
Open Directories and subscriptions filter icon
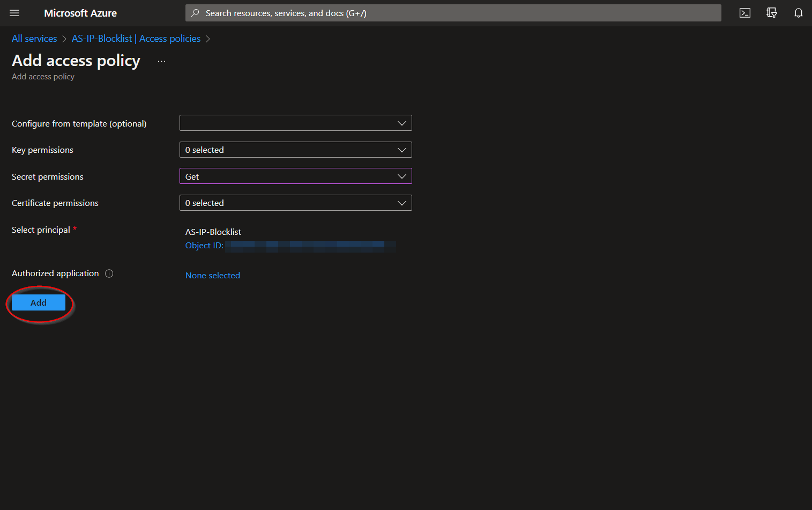click(772, 13)
